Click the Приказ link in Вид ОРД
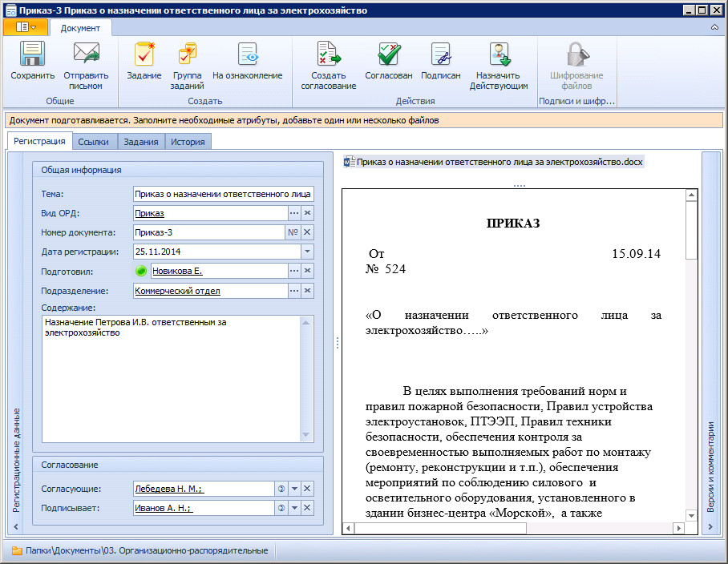This screenshot has width=728, height=564. (149, 213)
